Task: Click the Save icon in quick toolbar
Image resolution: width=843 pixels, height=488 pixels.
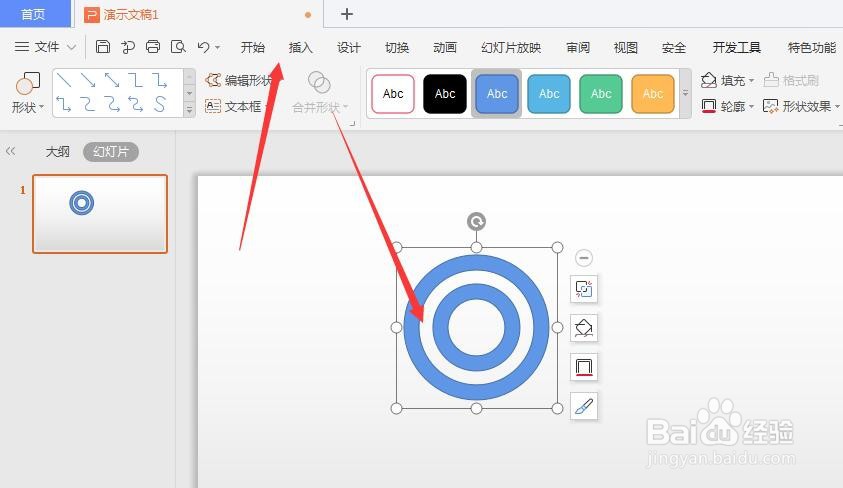Action: [x=103, y=47]
